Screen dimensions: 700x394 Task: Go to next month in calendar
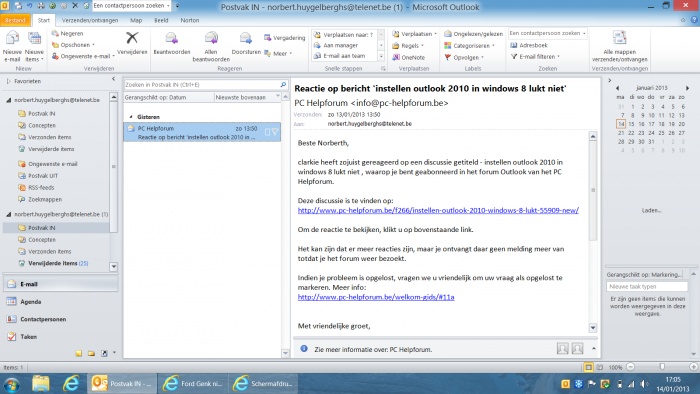pyautogui.click(x=688, y=88)
